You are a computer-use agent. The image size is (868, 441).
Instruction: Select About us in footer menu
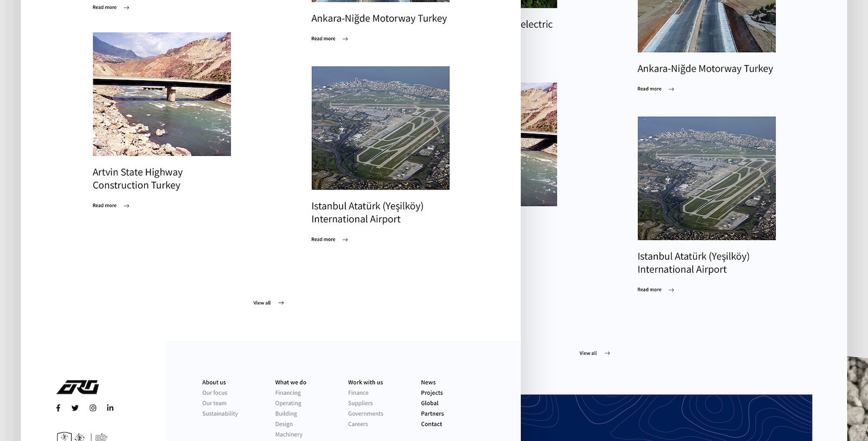click(x=214, y=382)
